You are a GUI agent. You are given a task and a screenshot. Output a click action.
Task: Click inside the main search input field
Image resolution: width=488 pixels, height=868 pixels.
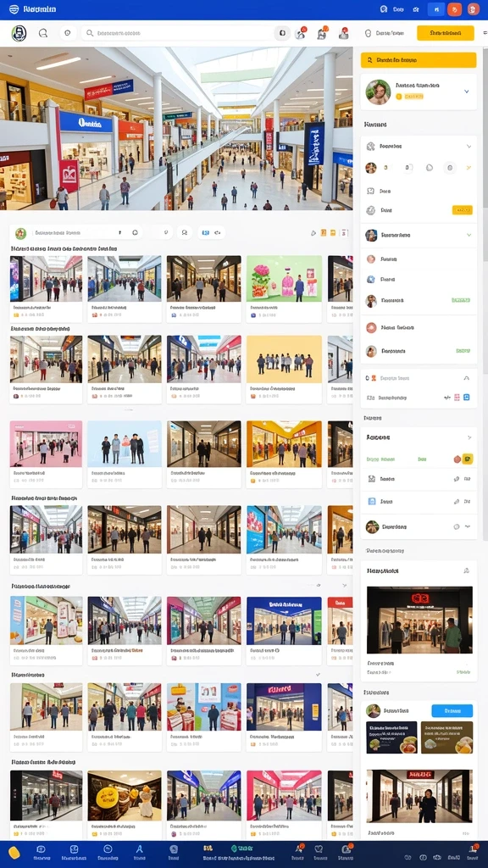(x=180, y=33)
